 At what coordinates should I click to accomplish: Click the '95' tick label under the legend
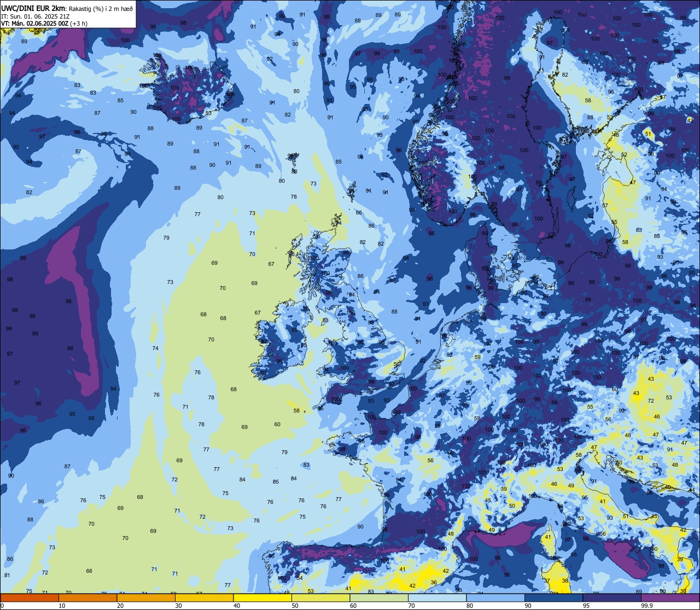coord(586,606)
